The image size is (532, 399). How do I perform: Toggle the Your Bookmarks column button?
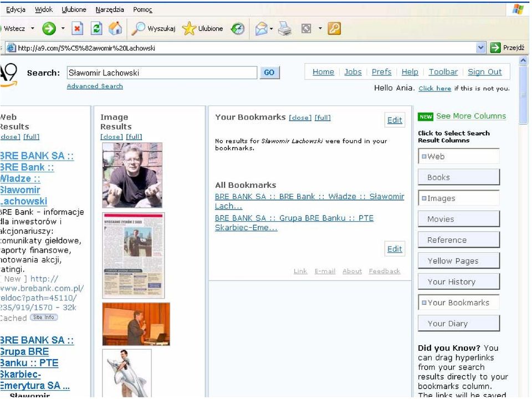tap(459, 303)
